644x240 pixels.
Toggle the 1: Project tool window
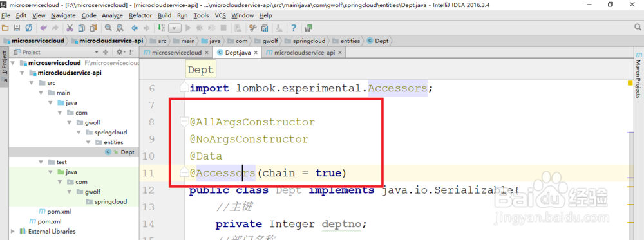5,66
